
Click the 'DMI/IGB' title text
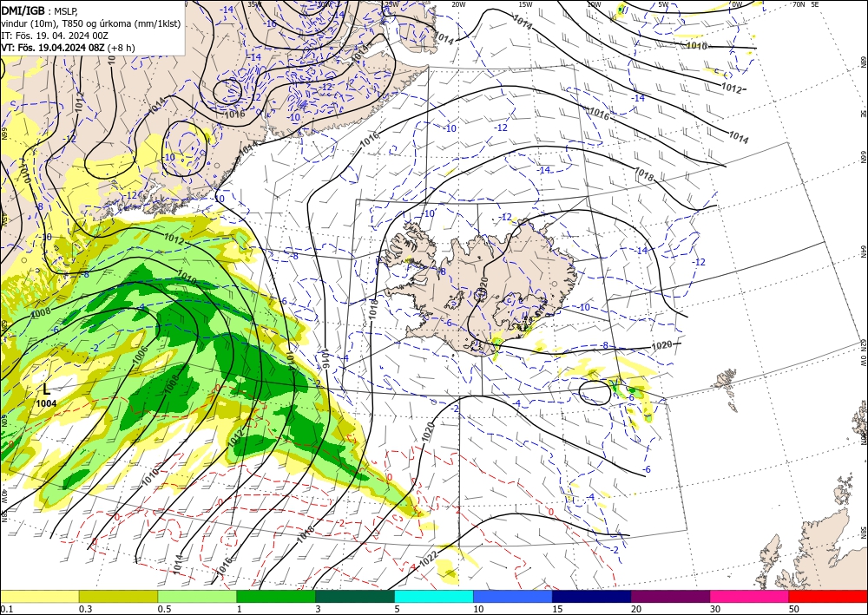coord(23,10)
